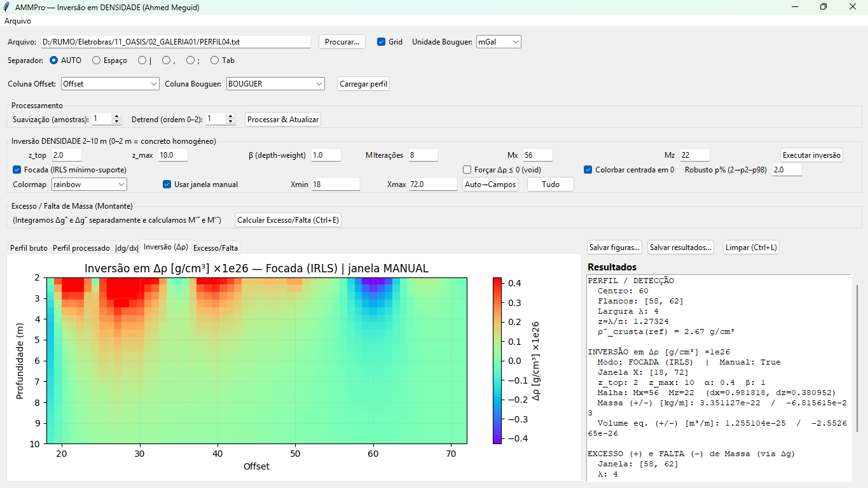868x488 pixels.
Task: Click the Tudo button
Action: 551,185
